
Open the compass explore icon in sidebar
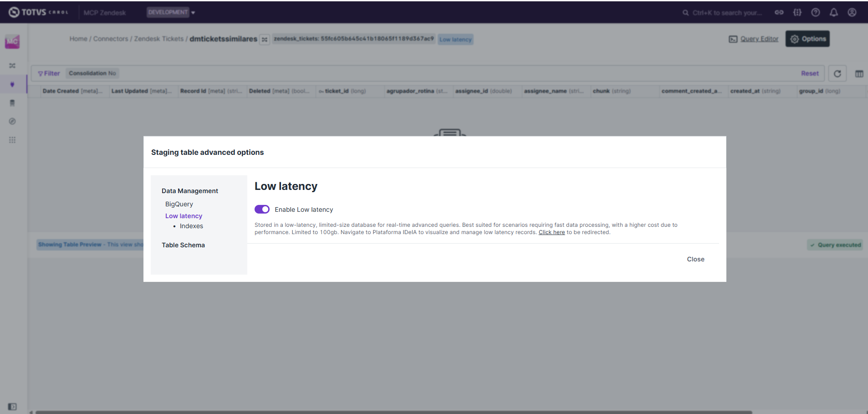click(x=12, y=122)
